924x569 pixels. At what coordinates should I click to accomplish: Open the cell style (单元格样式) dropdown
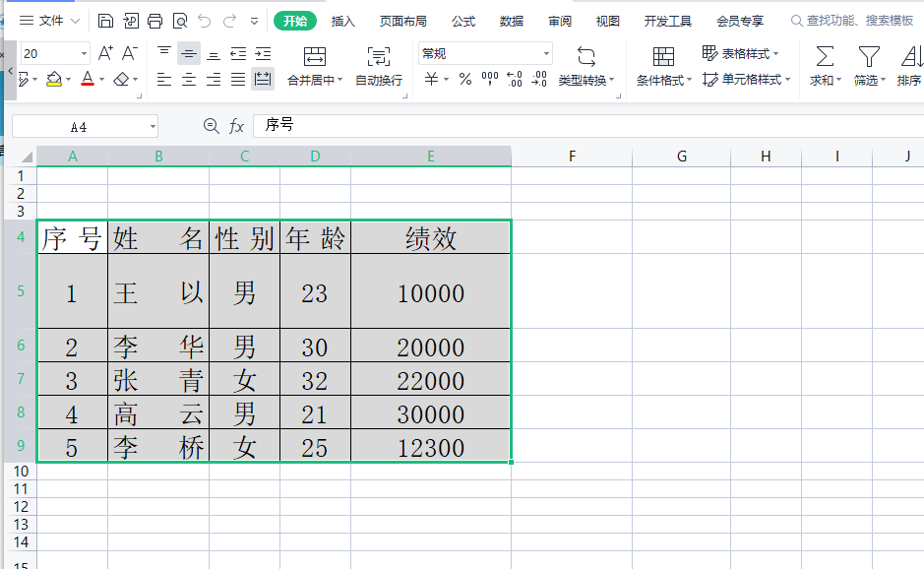coord(747,79)
